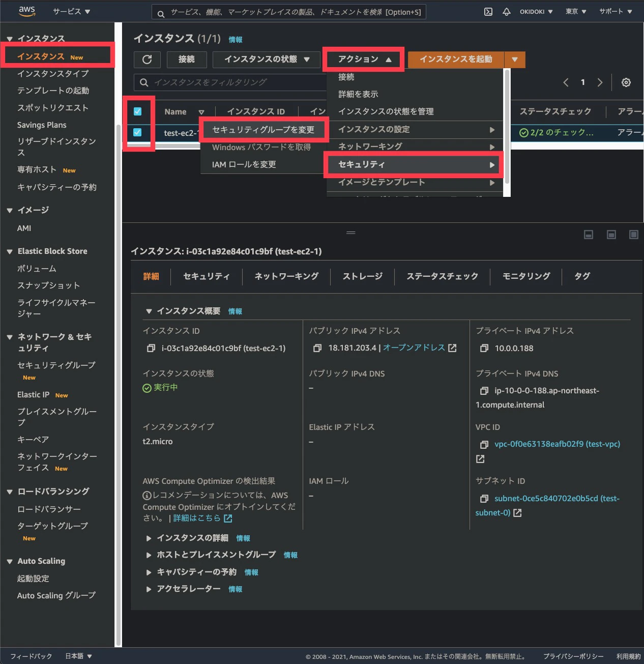
Task: Click the top AWS service search box
Action: (288, 12)
